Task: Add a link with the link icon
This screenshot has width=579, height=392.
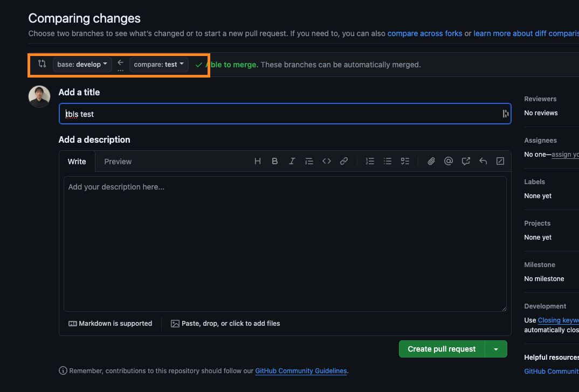Action: tap(344, 161)
